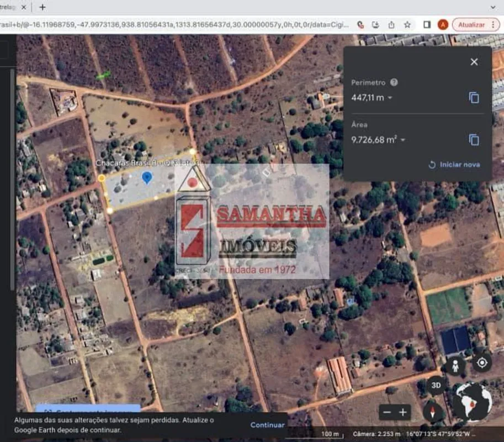Open a new browser tab

click(x=43, y=7)
